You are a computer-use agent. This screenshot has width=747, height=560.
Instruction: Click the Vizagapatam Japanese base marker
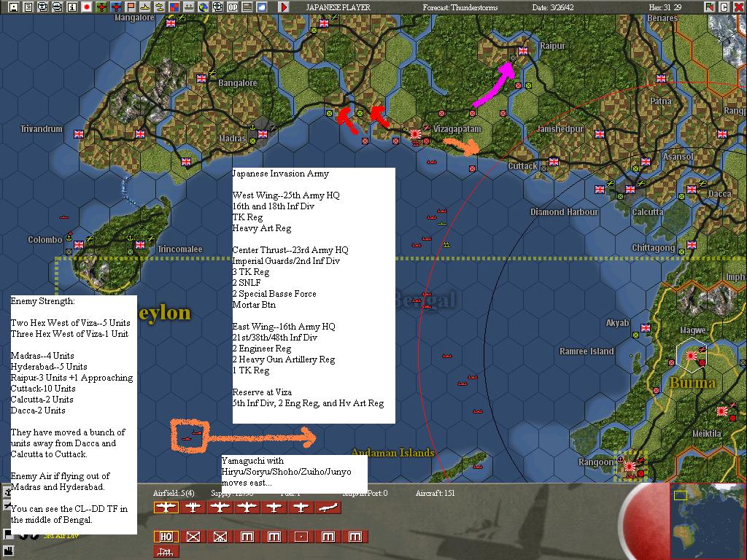[415, 134]
